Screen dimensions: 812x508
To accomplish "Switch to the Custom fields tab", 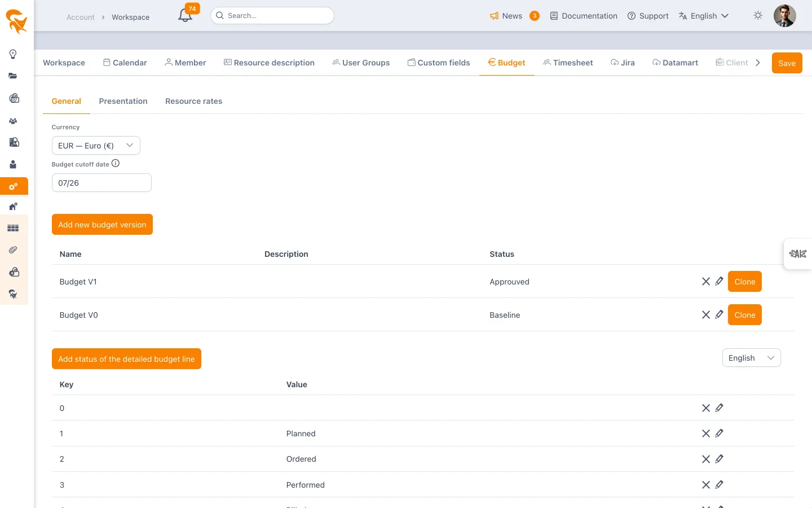I will pyautogui.click(x=439, y=63).
